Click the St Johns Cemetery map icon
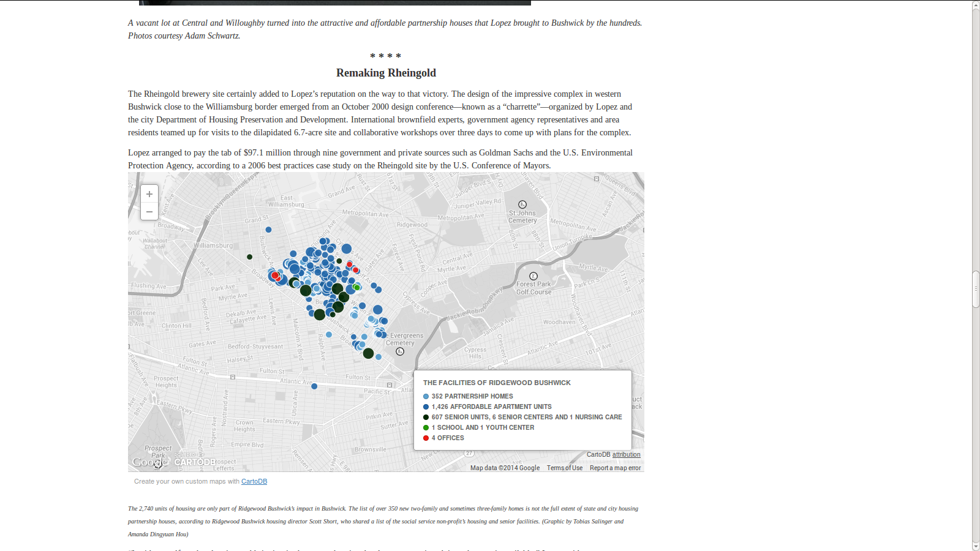 [522, 204]
